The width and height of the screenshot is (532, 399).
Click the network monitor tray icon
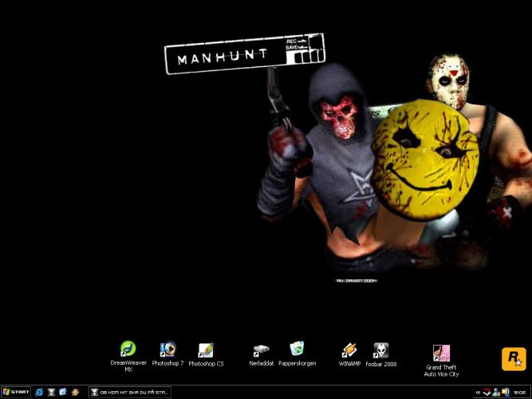(x=504, y=392)
